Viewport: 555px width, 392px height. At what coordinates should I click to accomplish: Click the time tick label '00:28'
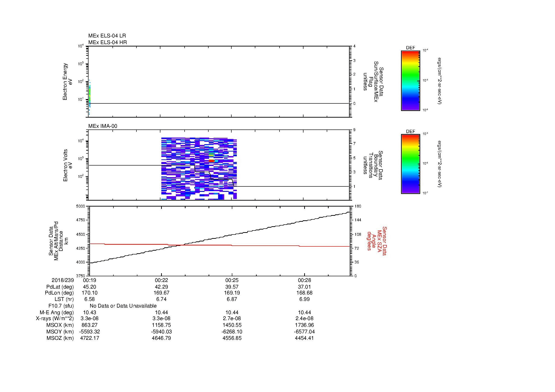pyautogui.click(x=305, y=280)
